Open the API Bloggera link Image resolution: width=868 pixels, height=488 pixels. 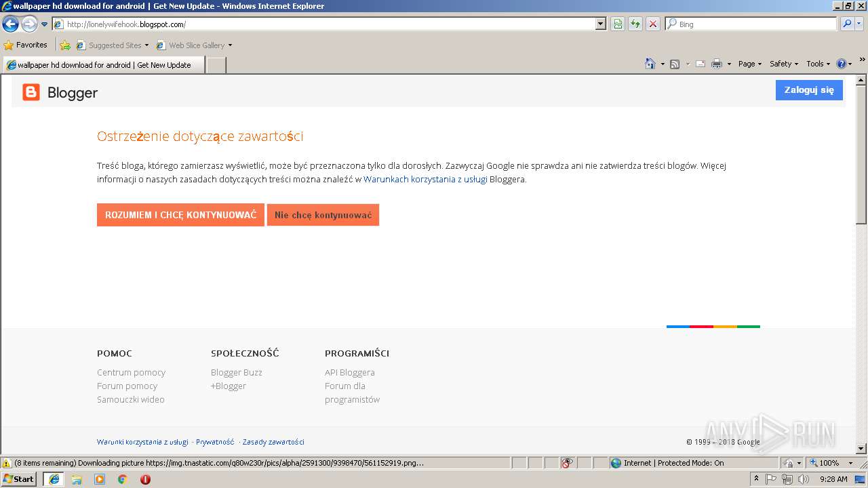click(x=350, y=373)
